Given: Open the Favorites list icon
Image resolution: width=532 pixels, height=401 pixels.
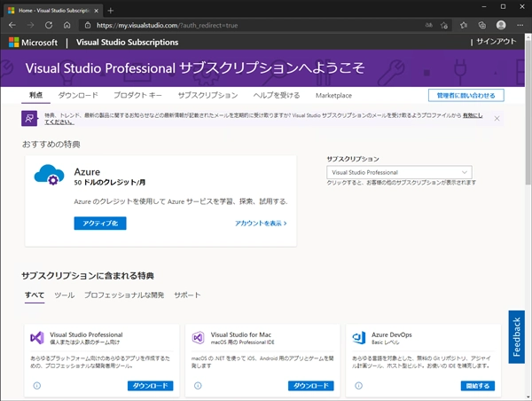Looking at the screenshot, I should (x=464, y=25).
